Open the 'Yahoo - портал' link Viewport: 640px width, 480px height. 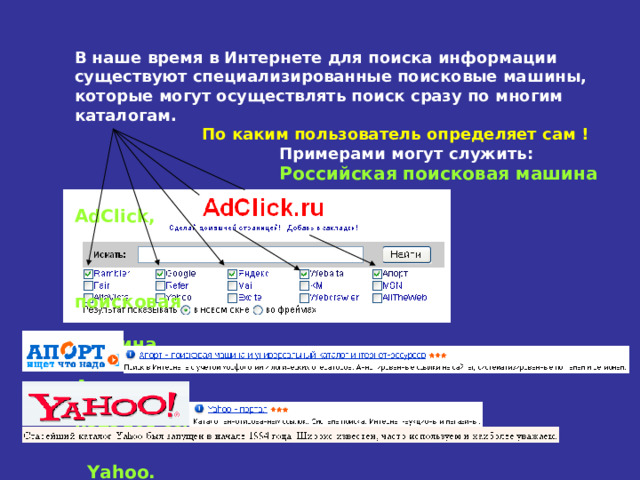(237, 409)
